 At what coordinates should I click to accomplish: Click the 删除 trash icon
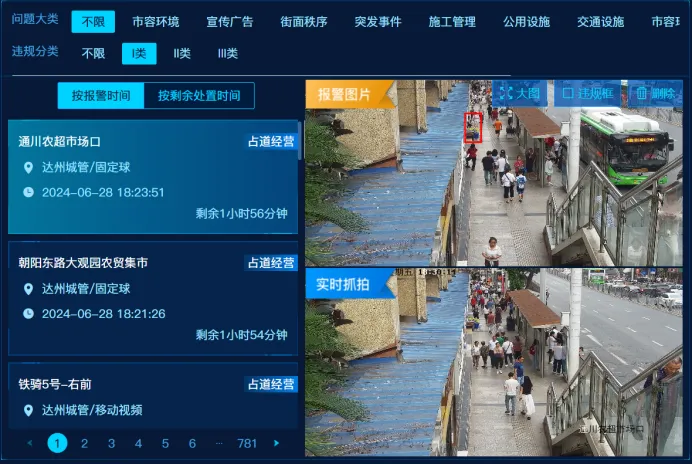(x=641, y=94)
